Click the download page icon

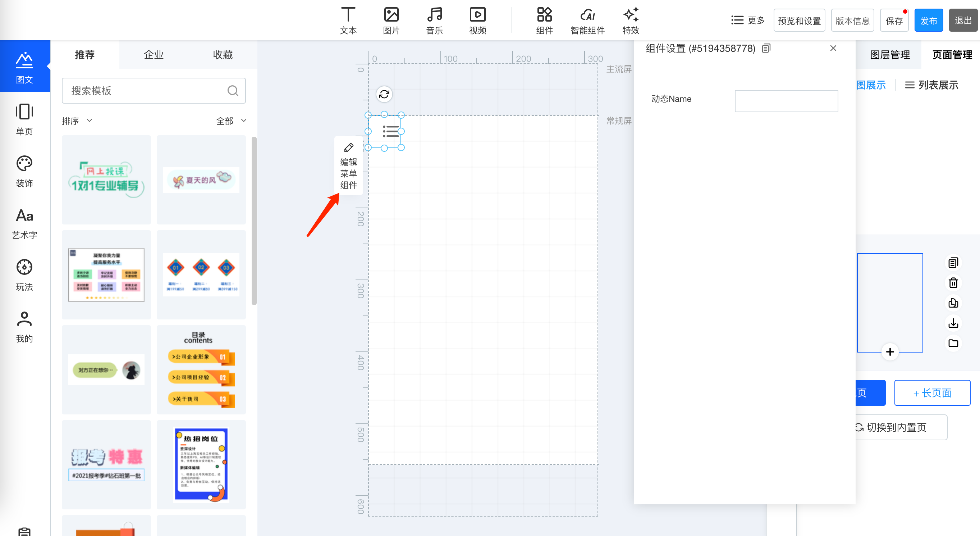pos(953,323)
